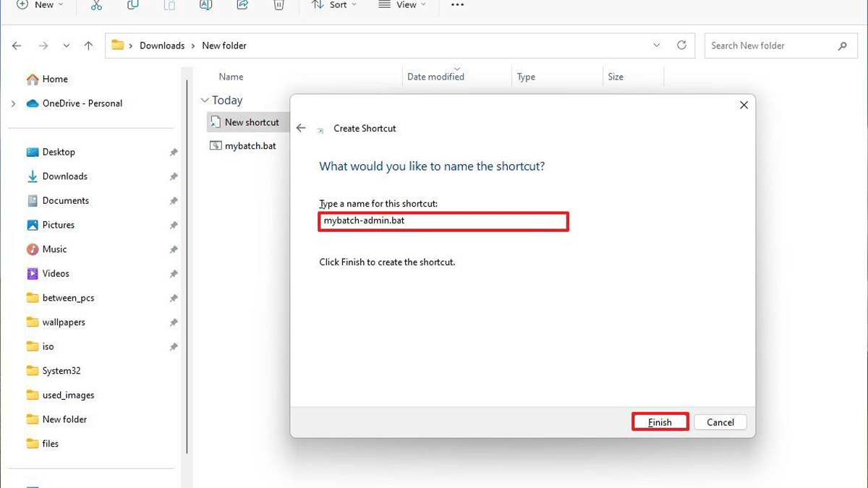
Task: Select the mybatch.bat file
Action: [250, 146]
